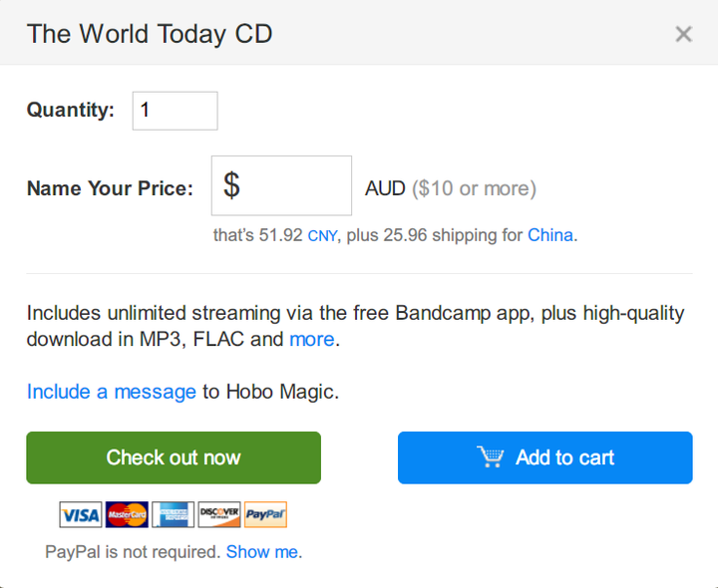Click Include a message link

[112, 392]
